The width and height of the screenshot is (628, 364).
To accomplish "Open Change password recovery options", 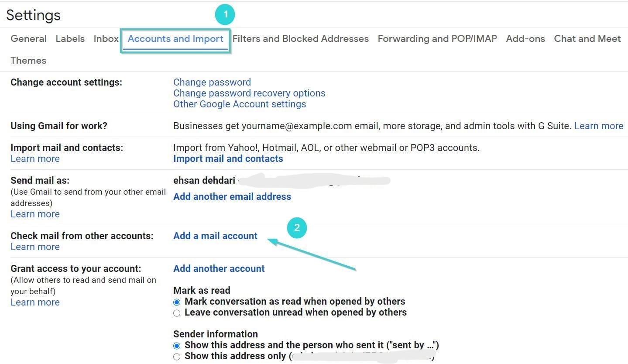I will point(249,93).
